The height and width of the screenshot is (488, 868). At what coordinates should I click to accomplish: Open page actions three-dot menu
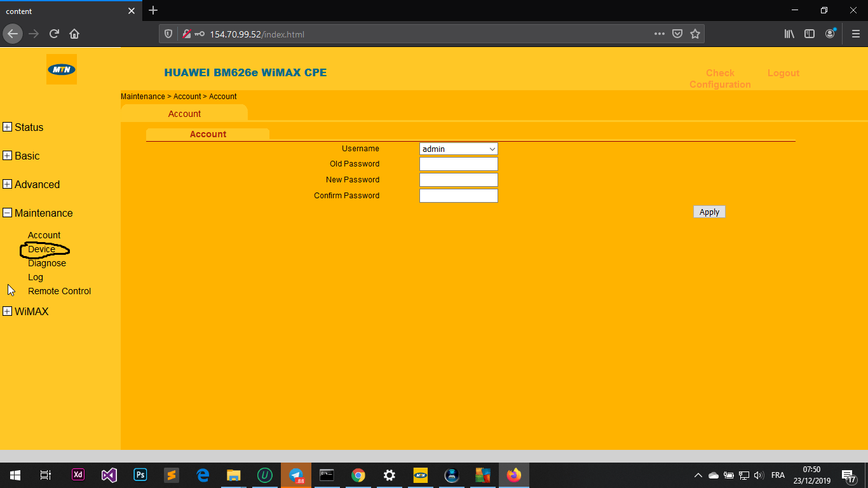660,34
